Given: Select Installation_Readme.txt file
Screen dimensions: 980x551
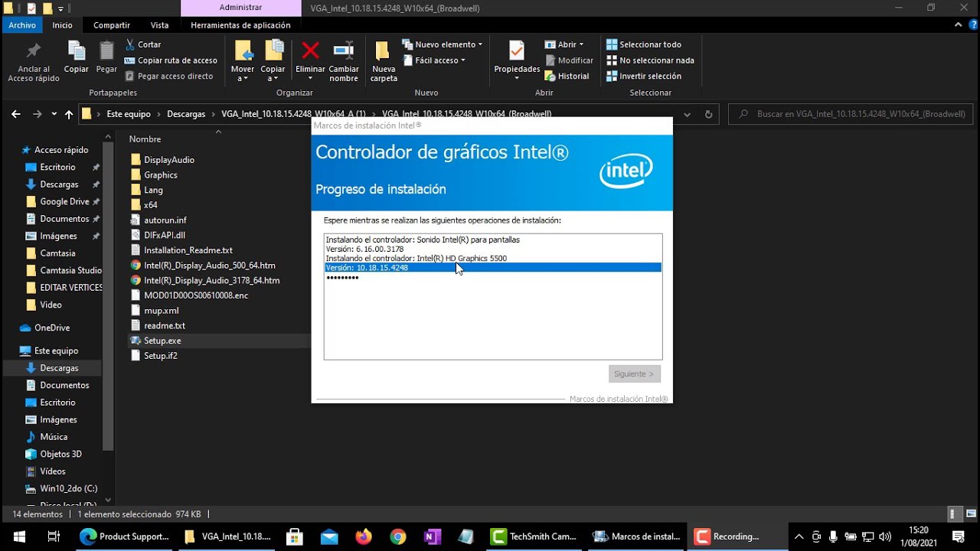Looking at the screenshot, I should pyautogui.click(x=188, y=250).
